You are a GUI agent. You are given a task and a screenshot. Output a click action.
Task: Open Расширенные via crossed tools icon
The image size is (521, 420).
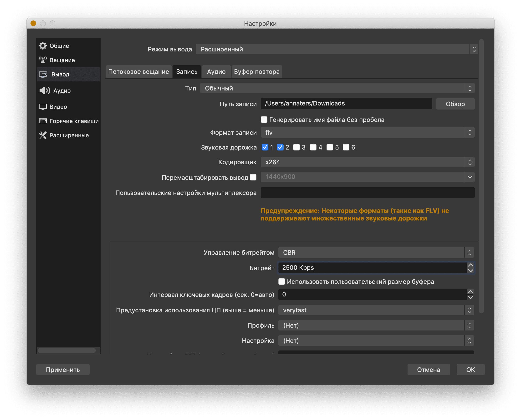pyautogui.click(x=43, y=135)
